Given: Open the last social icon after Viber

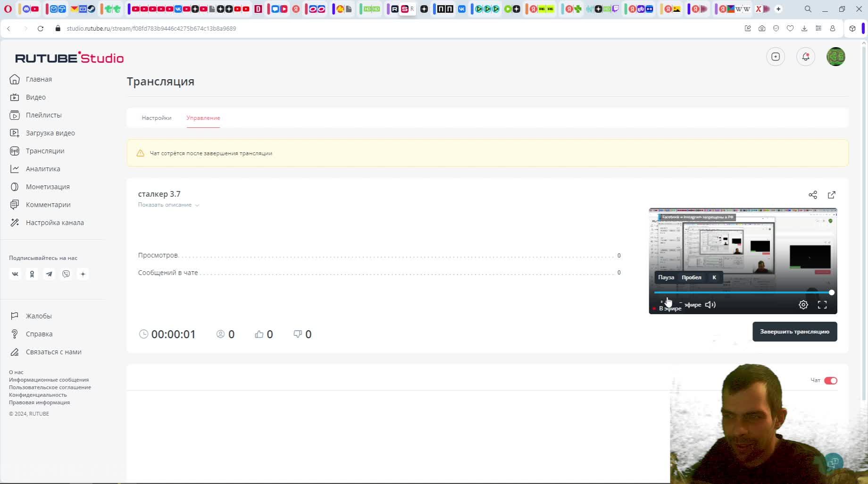Looking at the screenshot, I should 83,274.
